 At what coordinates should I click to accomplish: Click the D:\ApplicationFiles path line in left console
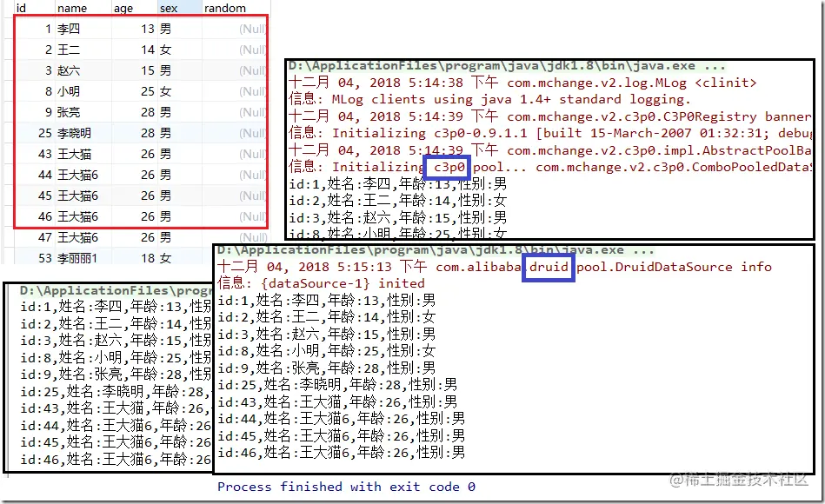coord(116,290)
